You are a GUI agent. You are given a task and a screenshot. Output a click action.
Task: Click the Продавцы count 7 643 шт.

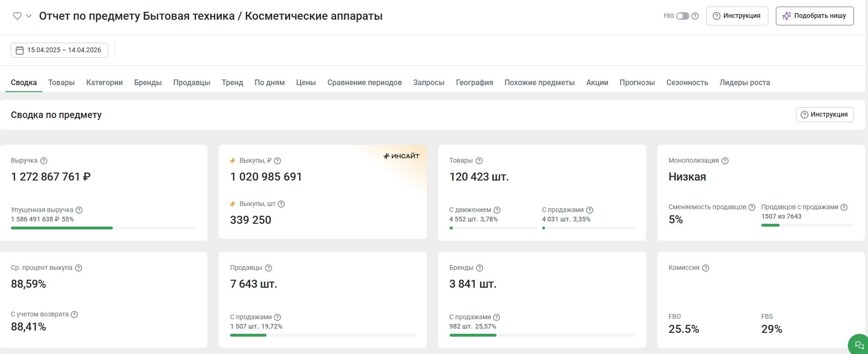click(x=253, y=284)
